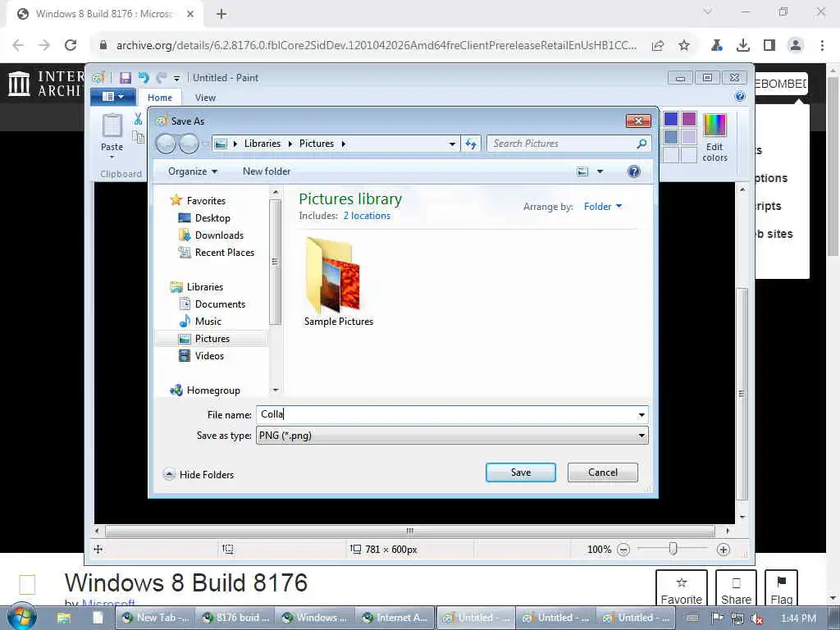This screenshot has width=840, height=630.
Task: Click the Forward button in Save As dialog
Action: pos(189,144)
